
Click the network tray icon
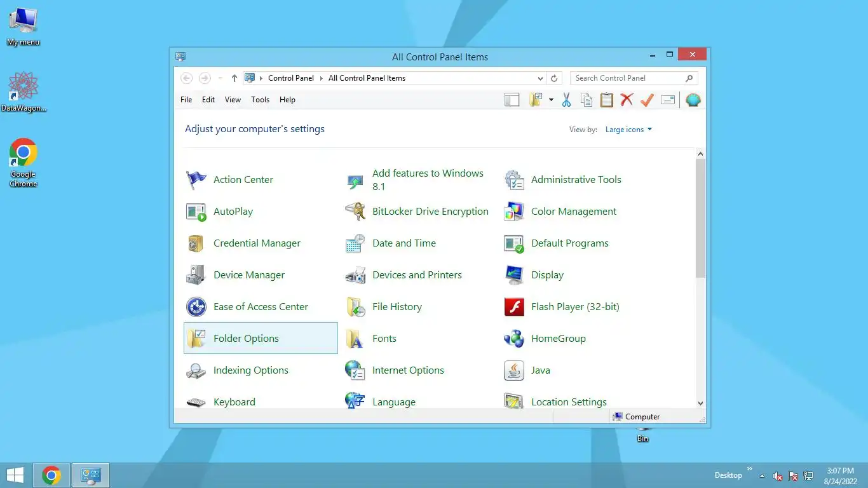[x=808, y=475]
